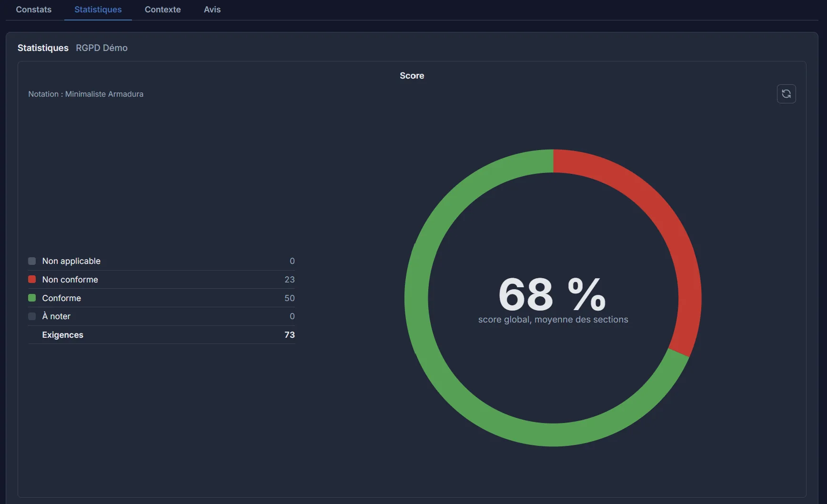This screenshot has width=827, height=504.
Task: Click the 'Statistiques' panel heading
Action: pyautogui.click(x=43, y=48)
